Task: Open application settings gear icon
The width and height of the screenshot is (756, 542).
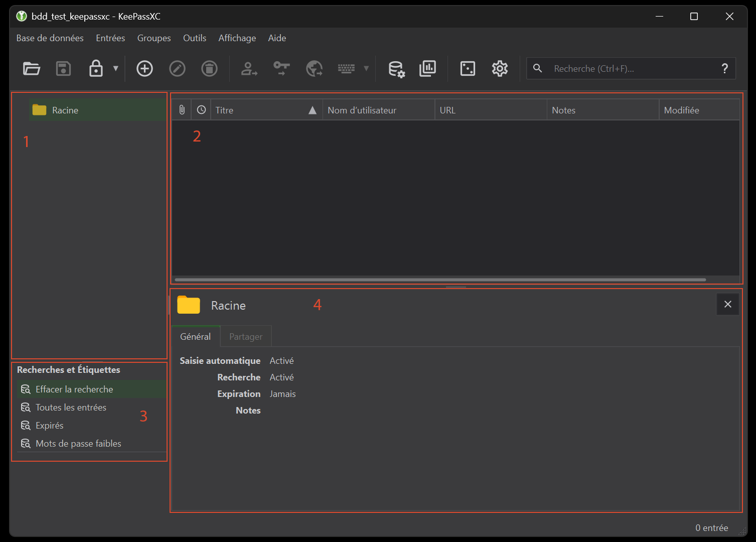Action: [x=500, y=68]
